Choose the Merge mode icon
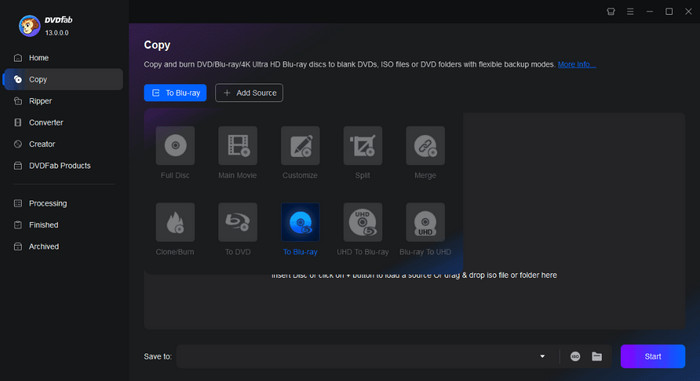700x381 pixels. [425, 146]
